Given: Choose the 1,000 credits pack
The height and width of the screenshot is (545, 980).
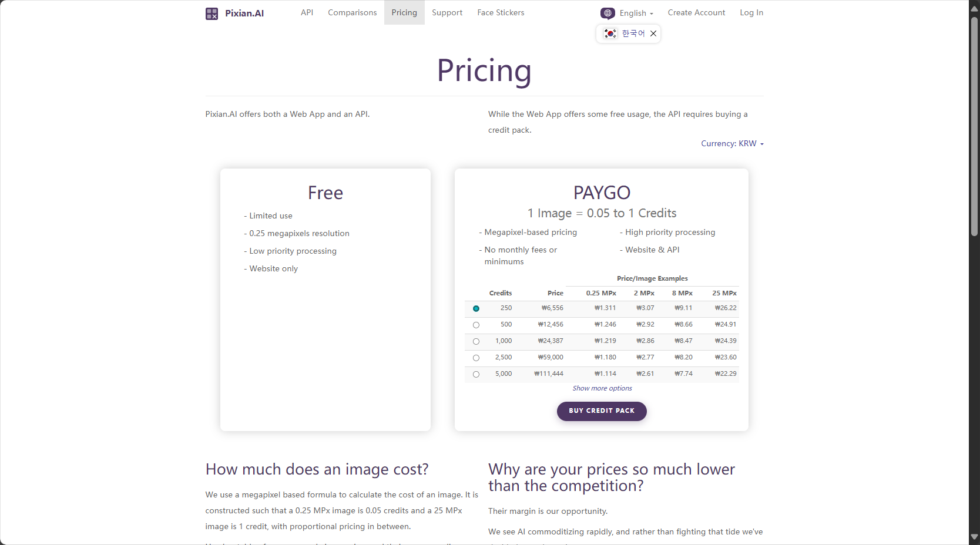Looking at the screenshot, I should coord(476,341).
